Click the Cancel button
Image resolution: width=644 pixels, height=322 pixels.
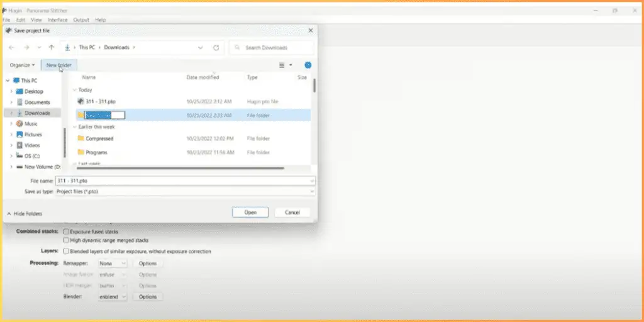tap(292, 213)
